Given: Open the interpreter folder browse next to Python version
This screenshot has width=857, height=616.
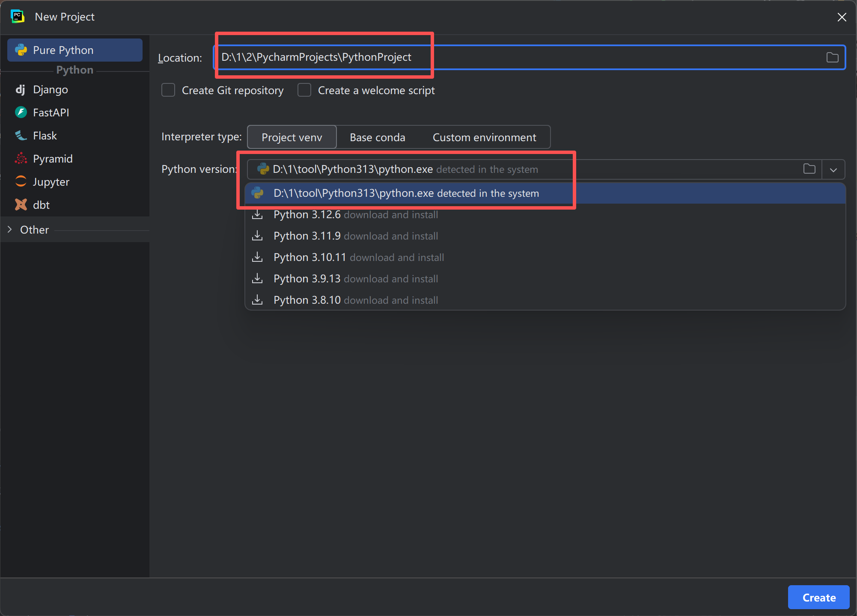Looking at the screenshot, I should [x=809, y=169].
